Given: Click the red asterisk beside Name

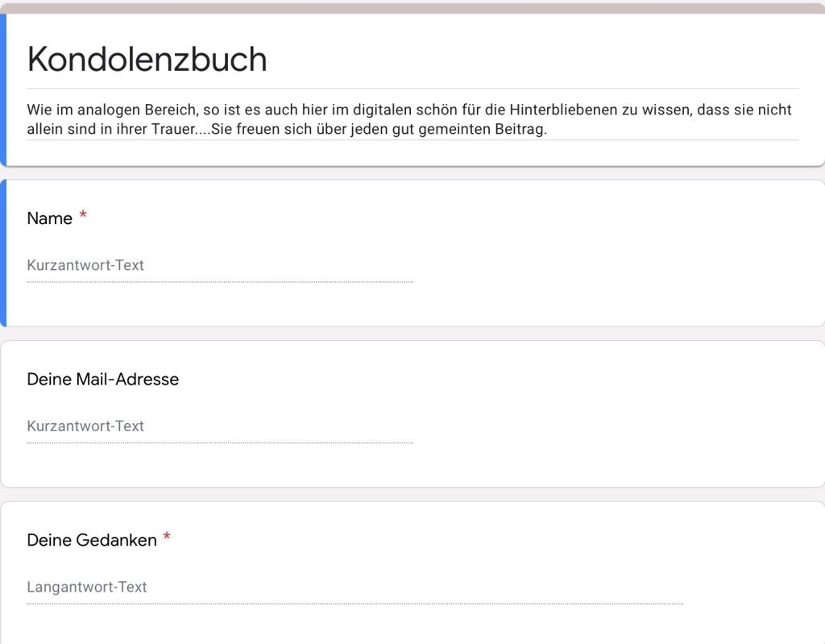Looking at the screenshot, I should click(x=83, y=217).
